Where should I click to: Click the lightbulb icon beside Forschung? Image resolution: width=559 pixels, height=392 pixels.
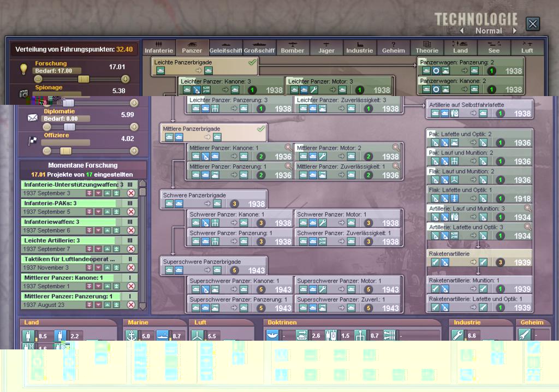(23, 68)
